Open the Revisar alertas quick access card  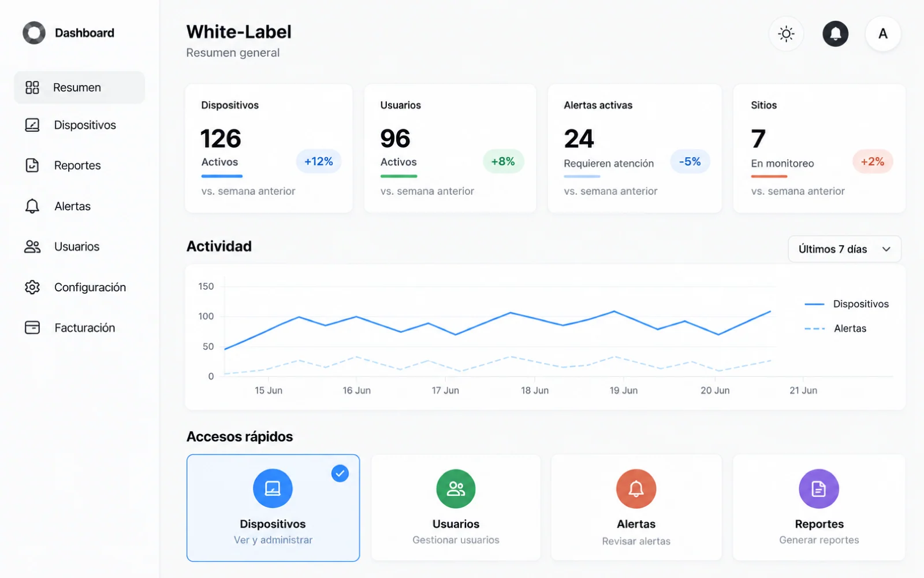[x=636, y=507]
